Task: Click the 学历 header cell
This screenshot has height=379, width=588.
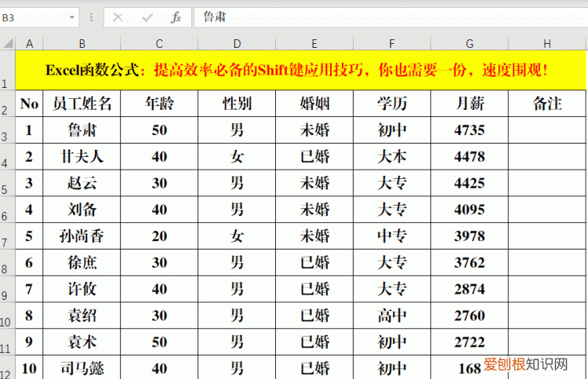Action: tap(392, 104)
